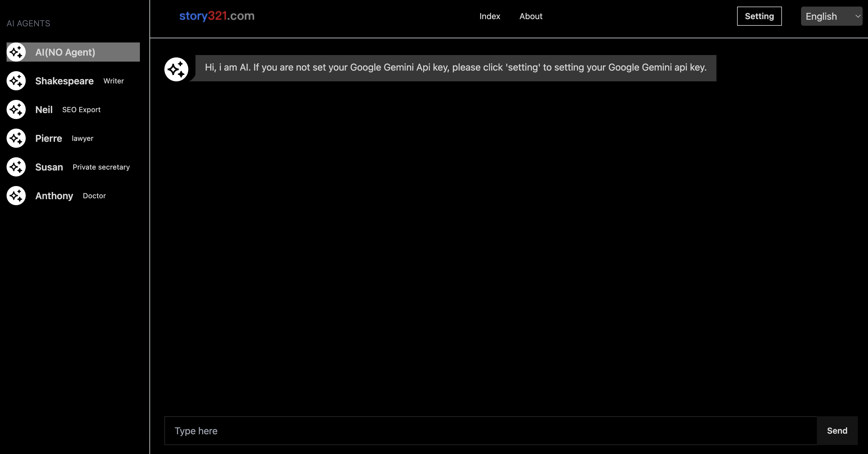Click Anthony's sparkle avatar icon
The height and width of the screenshot is (454, 868).
[x=16, y=196]
